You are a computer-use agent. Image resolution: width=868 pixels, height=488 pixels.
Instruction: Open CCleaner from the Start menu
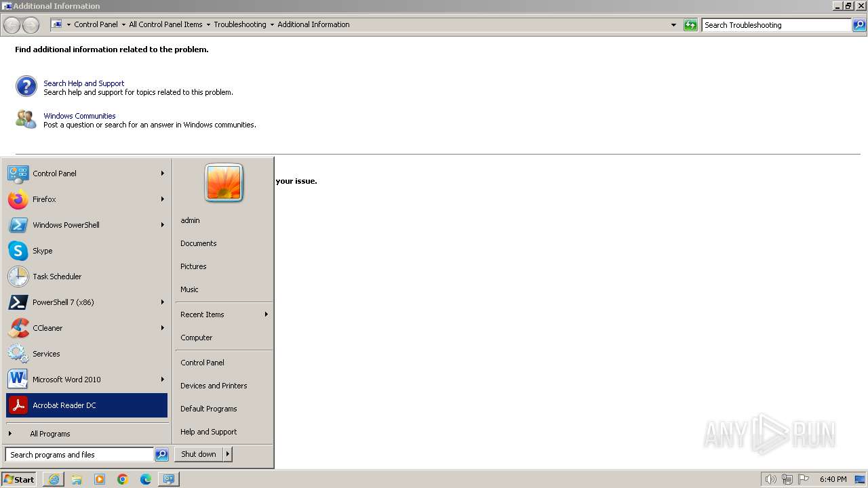point(18,328)
